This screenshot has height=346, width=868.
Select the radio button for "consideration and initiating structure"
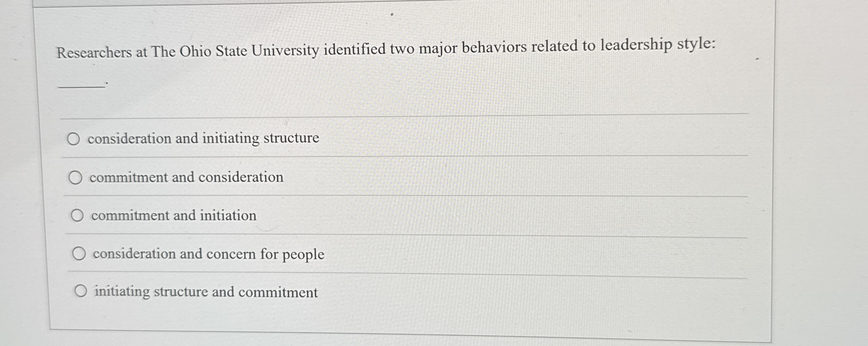[x=75, y=139]
